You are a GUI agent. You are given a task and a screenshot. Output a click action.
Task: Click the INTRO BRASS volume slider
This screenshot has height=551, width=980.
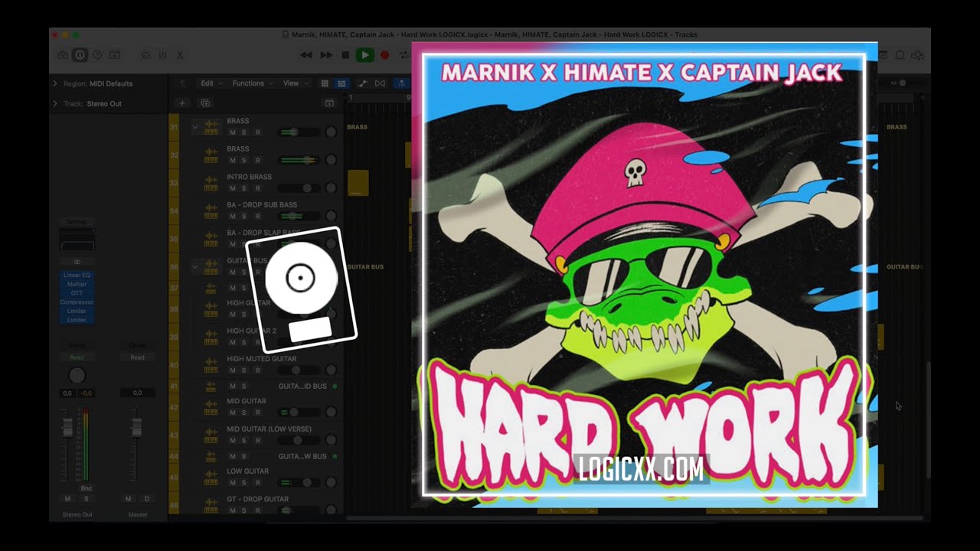tap(299, 188)
